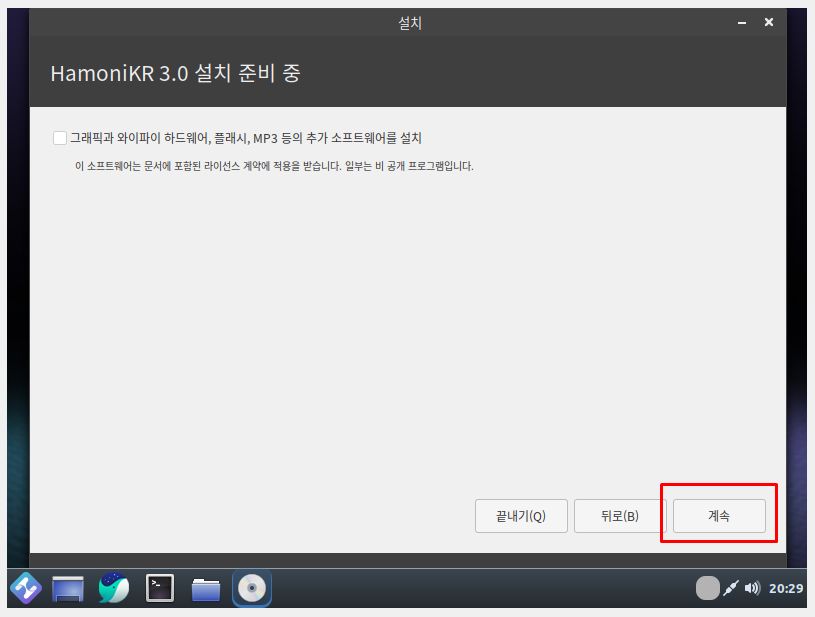815x617 pixels.
Task: Click the license notice text about 라이선스 계약
Action: tap(274, 166)
